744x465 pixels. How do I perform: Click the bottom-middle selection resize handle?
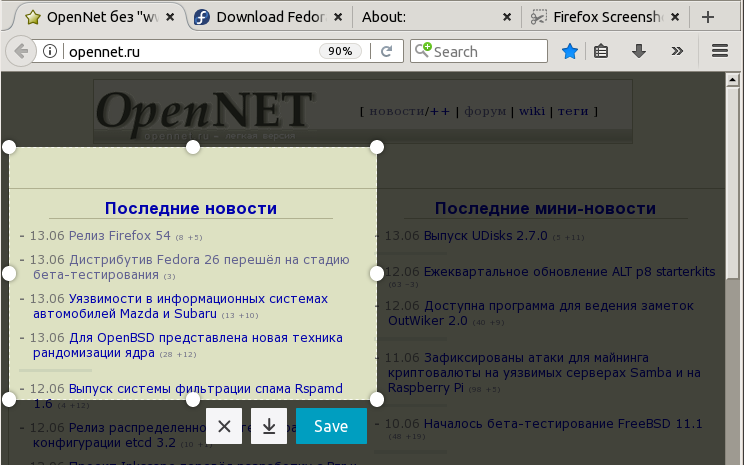(193, 400)
